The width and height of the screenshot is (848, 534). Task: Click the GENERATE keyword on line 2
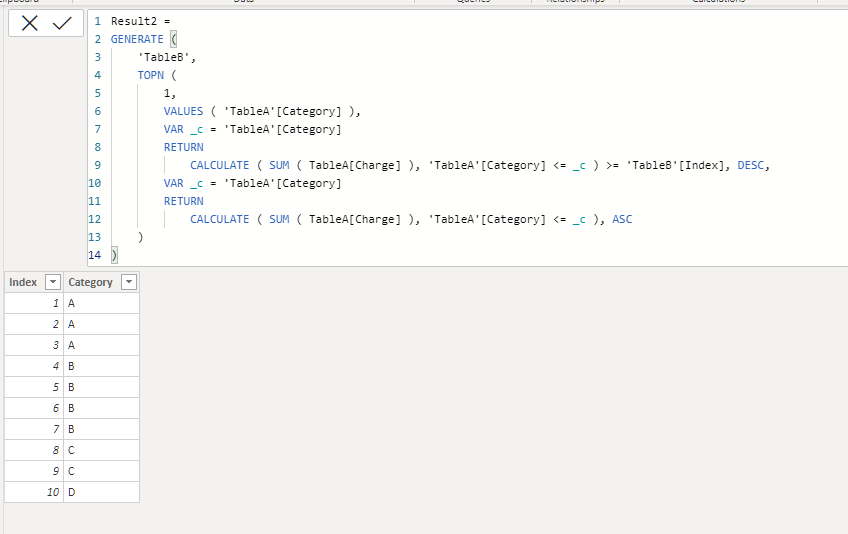[137, 39]
